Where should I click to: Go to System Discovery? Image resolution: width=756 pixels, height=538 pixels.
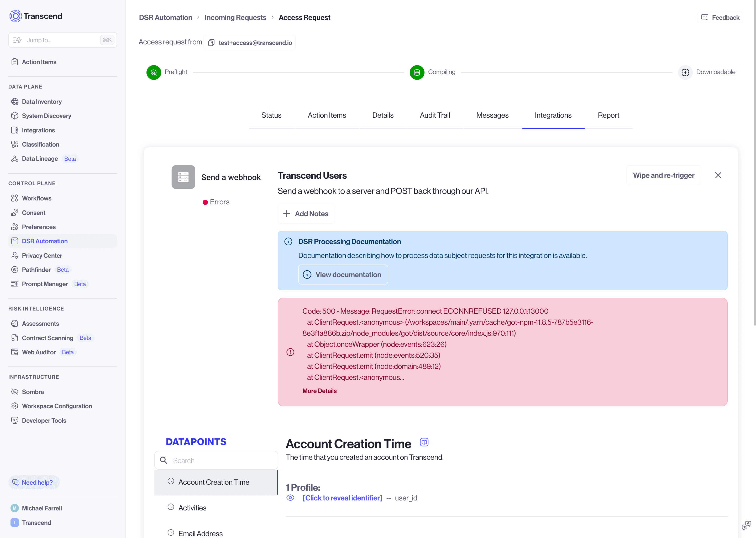(46, 116)
